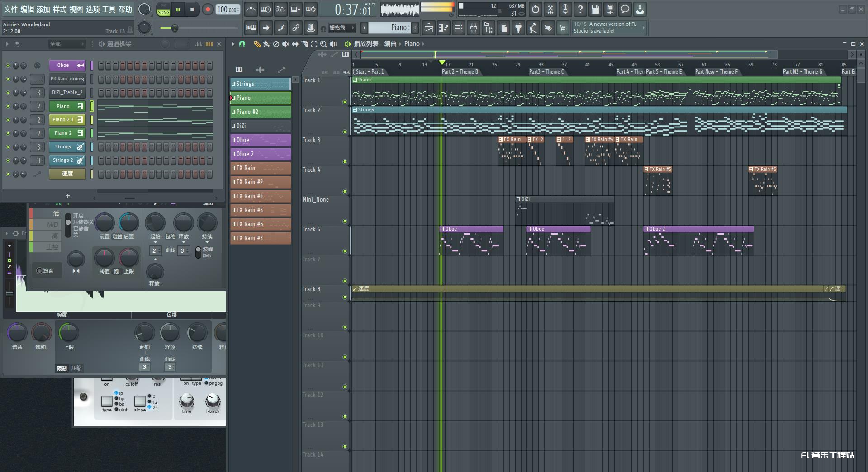Toggle mute LED of Piano channel

(x=8, y=106)
